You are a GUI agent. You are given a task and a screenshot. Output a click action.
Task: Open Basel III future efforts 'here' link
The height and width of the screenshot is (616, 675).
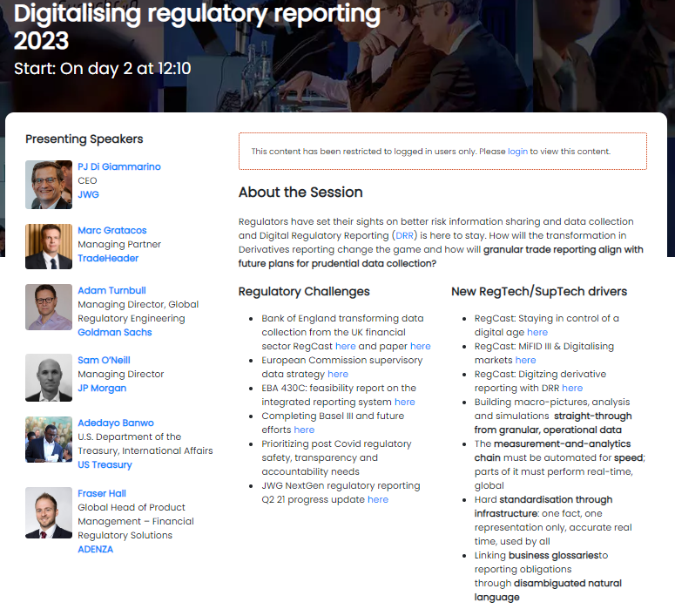[x=304, y=430]
